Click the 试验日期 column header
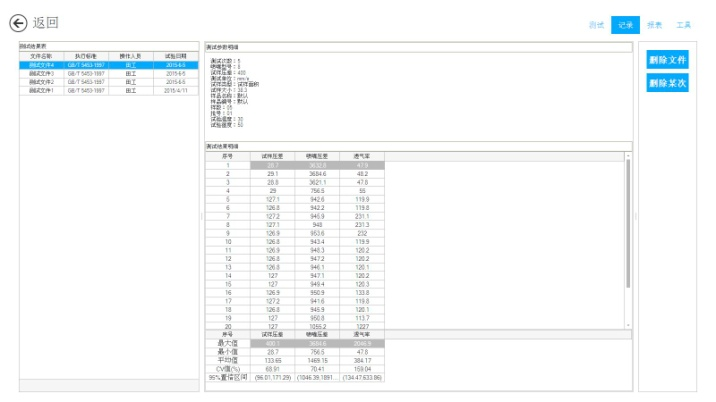The height and width of the screenshot is (402, 716). click(x=176, y=56)
